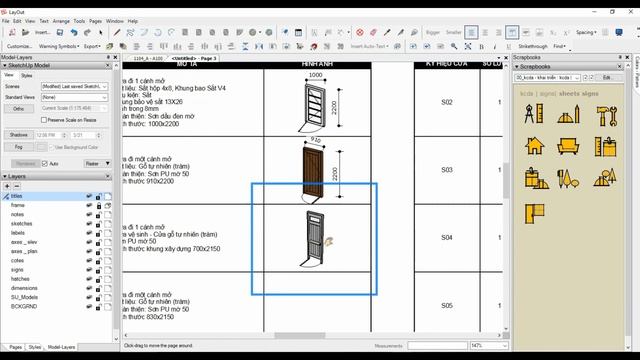The image size is (640, 360).
Task: Toggle visibility of the dimensions layer
Action: [89, 288]
